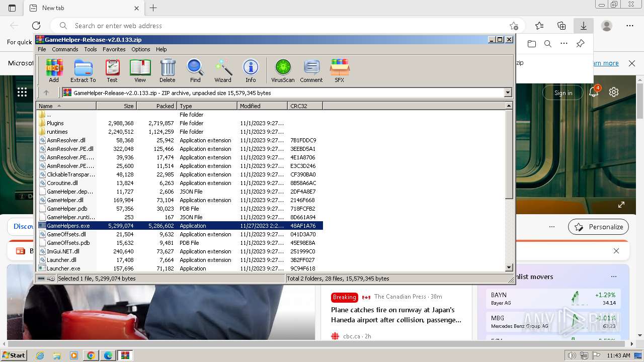The height and width of the screenshot is (362, 644).
Task: Sort by the CRC32 column header
Action: tap(305, 106)
